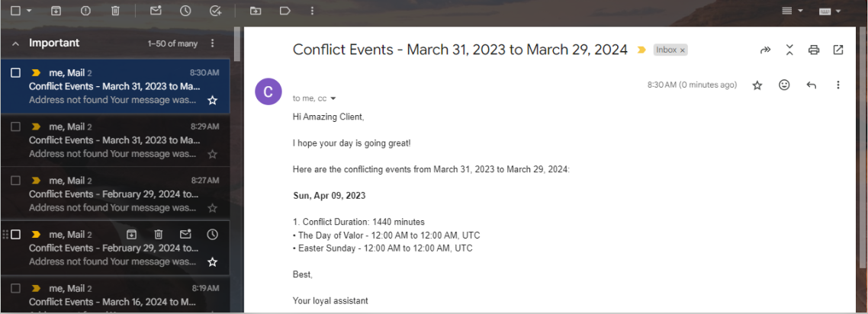Print all using the printer icon
This screenshot has height=314, width=868.
[x=814, y=50]
